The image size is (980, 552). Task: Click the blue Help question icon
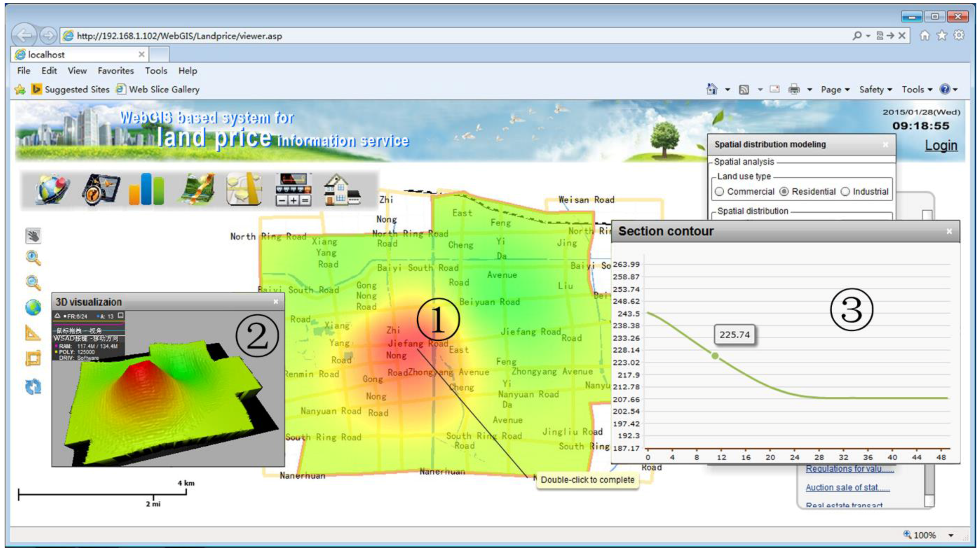click(x=945, y=89)
